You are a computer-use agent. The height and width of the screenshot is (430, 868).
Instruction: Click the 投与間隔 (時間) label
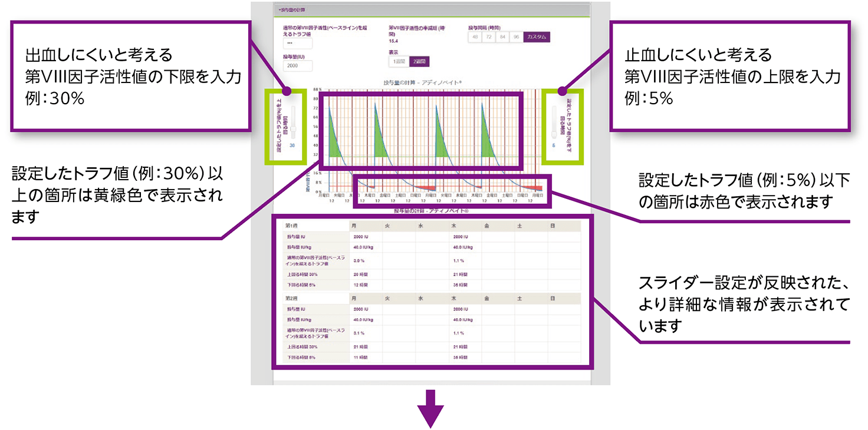point(485,28)
